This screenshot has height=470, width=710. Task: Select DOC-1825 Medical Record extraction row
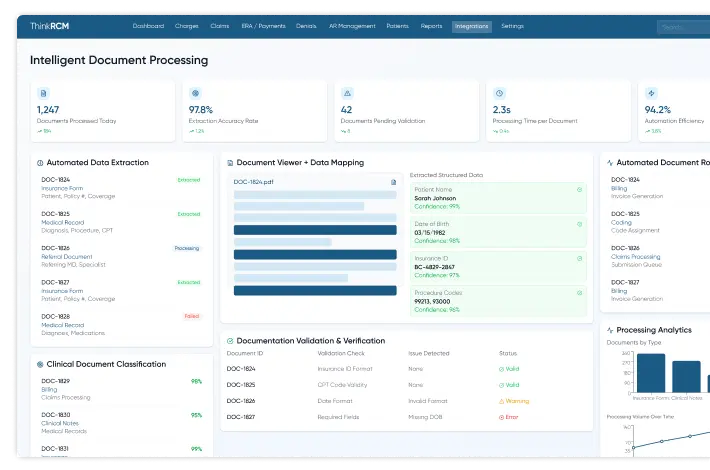121,222
